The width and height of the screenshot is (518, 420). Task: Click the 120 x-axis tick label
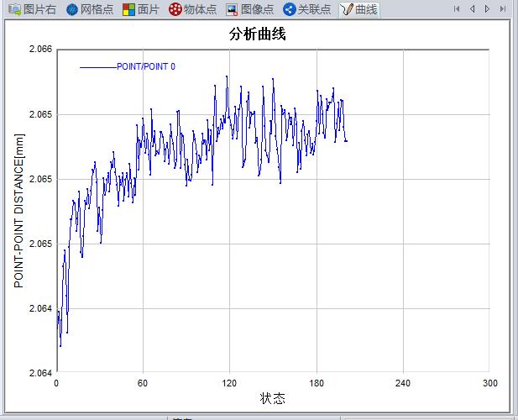[229, 383]
